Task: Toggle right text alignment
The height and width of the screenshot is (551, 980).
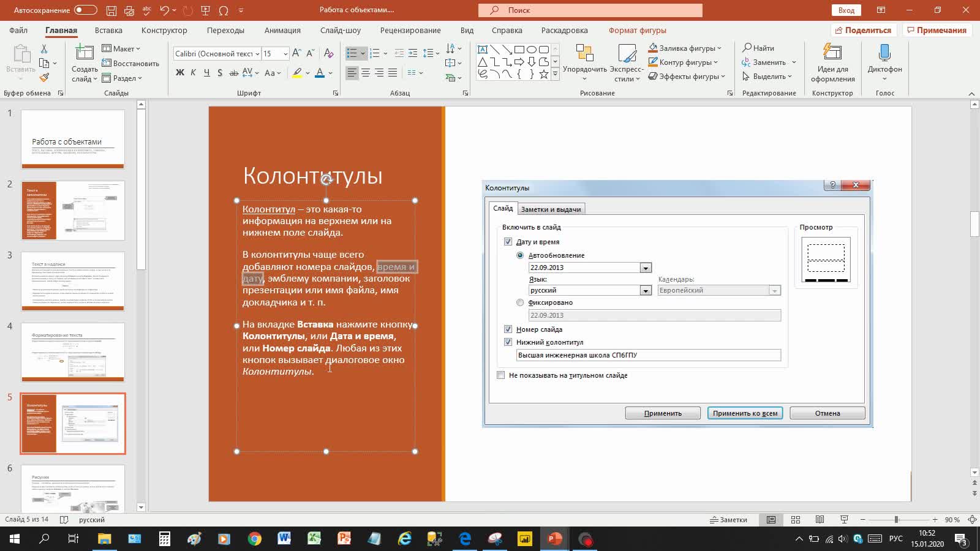Action: (379, 73)
